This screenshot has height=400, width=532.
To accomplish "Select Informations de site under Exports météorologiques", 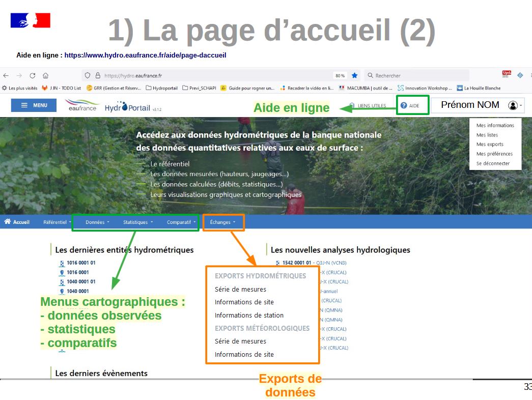I will [244, 354].
